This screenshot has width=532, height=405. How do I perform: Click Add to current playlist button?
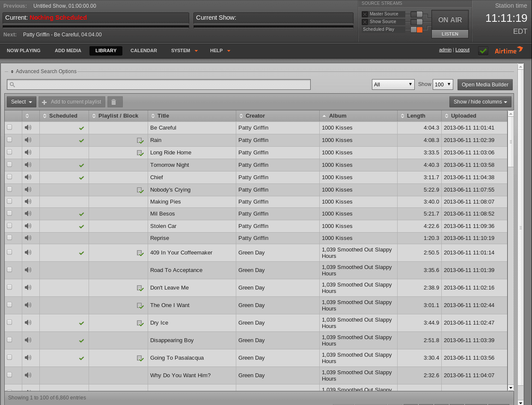[72, 102]
